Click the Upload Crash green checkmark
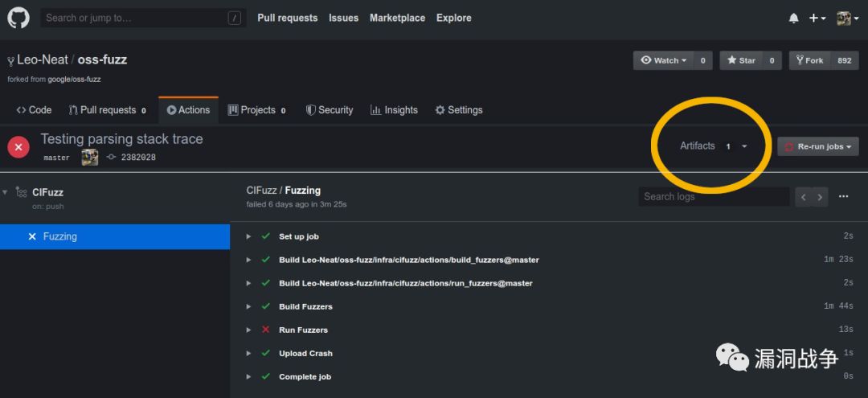The width and height of the screenshot is (868, 398). click(x=266, y=353)
